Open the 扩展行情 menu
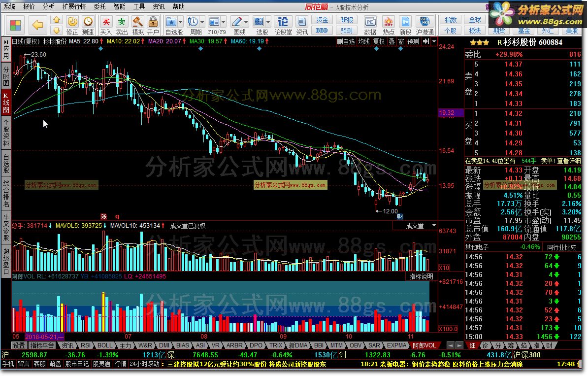The image size is (588, 376). [74, 6]
